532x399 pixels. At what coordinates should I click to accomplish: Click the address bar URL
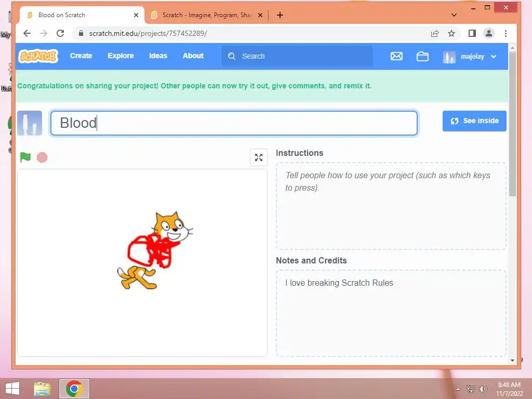point(148,33)
